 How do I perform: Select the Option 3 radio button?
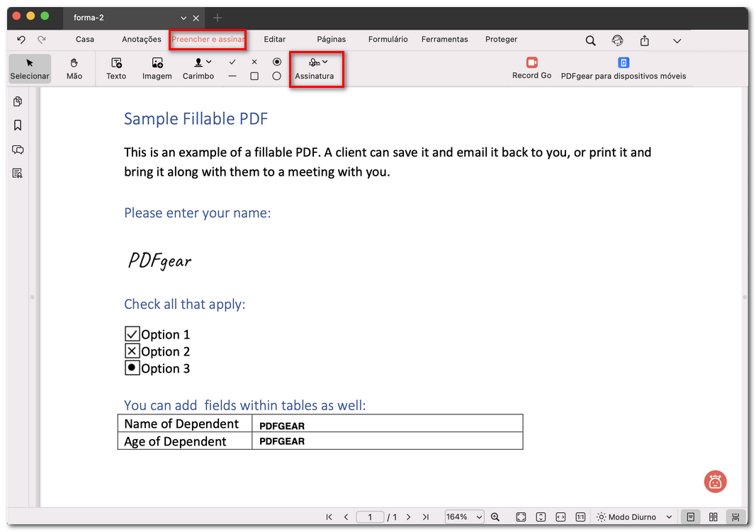(132, 367)
